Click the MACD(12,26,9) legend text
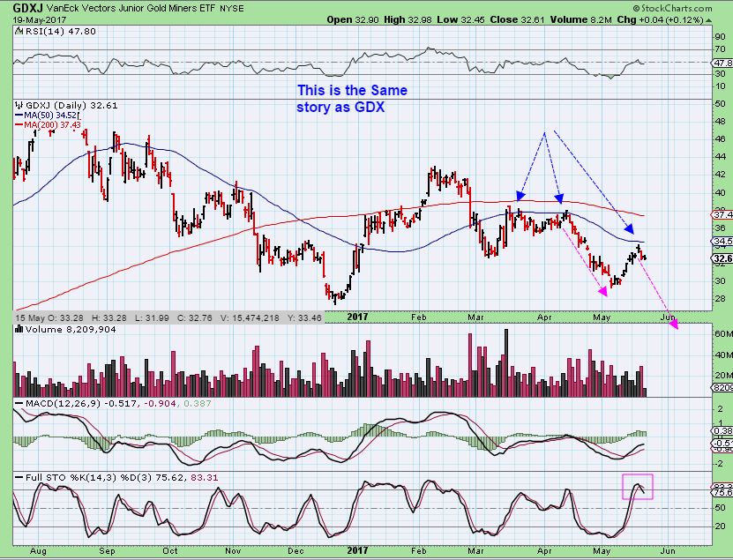This screenshot has width=733, height=560. click(63, 403)
